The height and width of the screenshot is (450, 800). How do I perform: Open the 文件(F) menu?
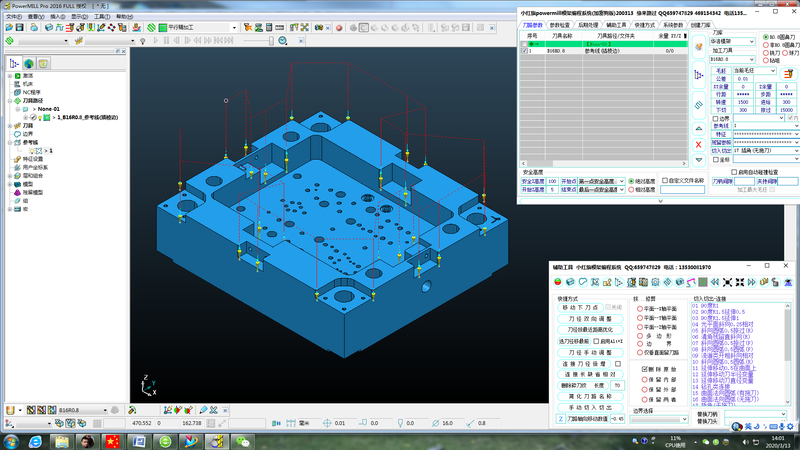click(x=14, y=17)
